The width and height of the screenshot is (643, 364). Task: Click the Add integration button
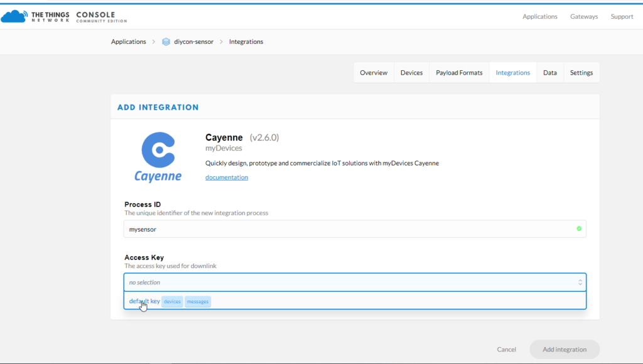(565, 349)
